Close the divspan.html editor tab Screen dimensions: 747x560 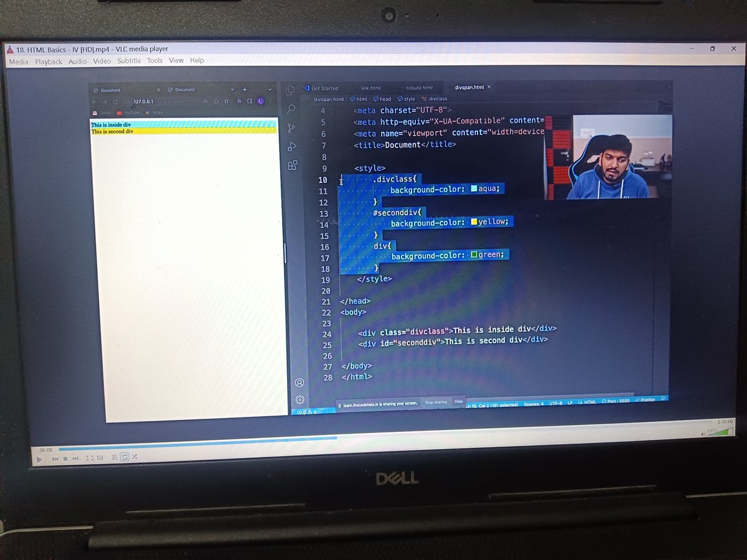pos(489,87)
